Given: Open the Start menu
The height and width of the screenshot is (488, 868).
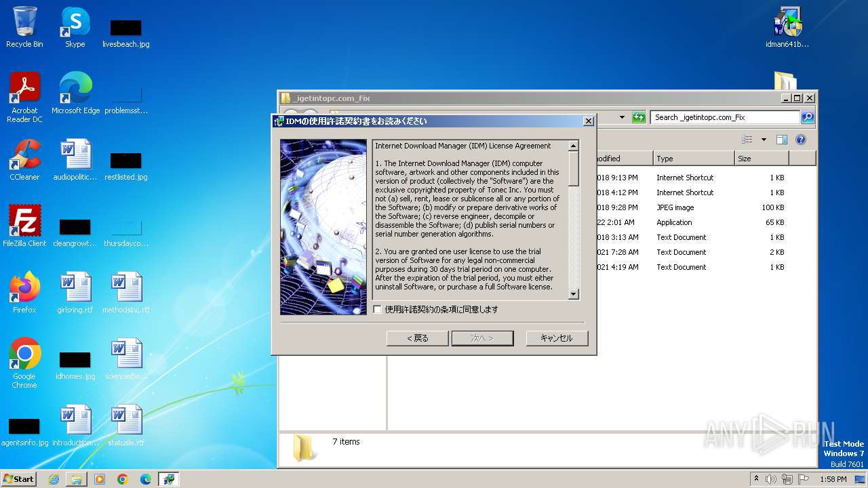Looking at the screenshot, I should click(x=18, y=479).
